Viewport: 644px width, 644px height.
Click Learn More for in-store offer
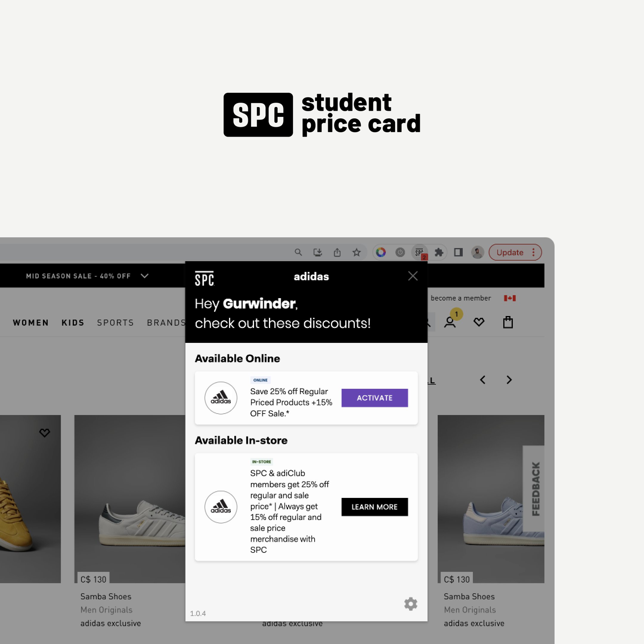click(374, 507)
